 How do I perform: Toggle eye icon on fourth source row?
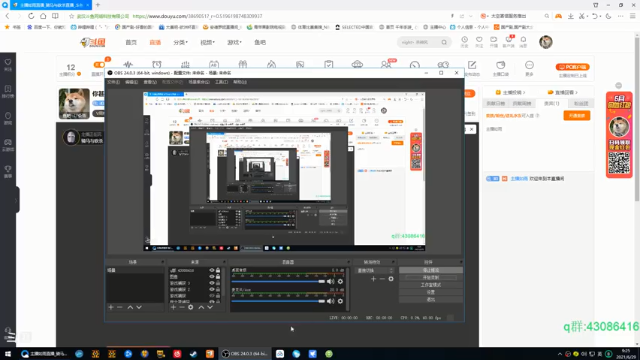pyautogui.click(x=211, y=289)
